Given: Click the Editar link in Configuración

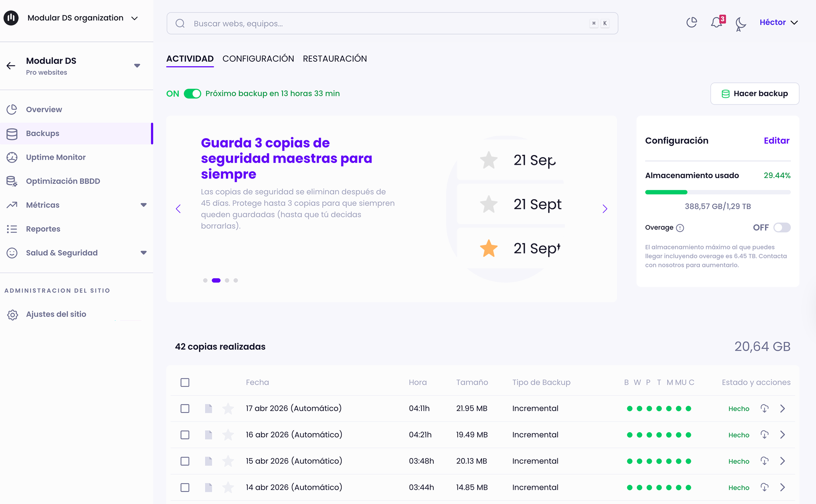Looking at the screenshot, I should 776,141.
